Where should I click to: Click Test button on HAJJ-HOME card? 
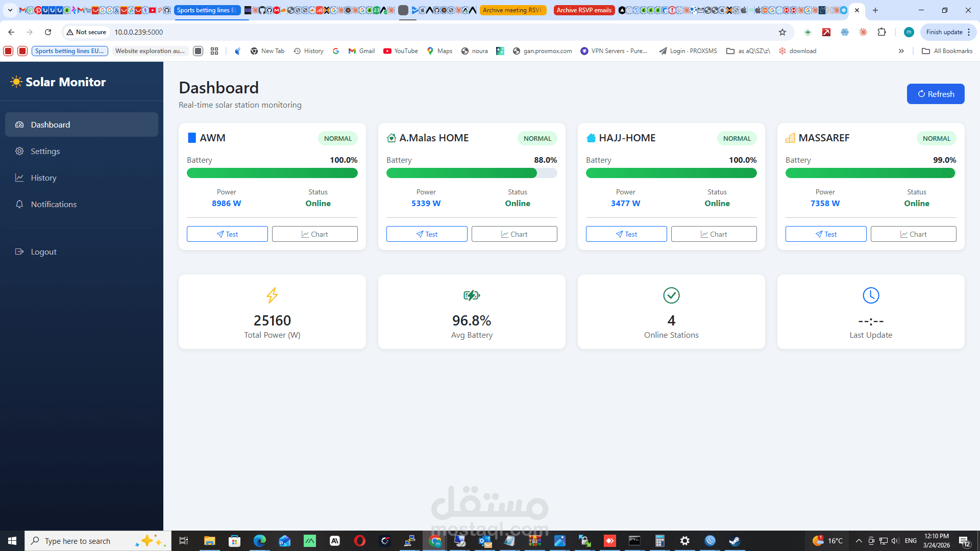pyautogui.click(x=626, y=234)
